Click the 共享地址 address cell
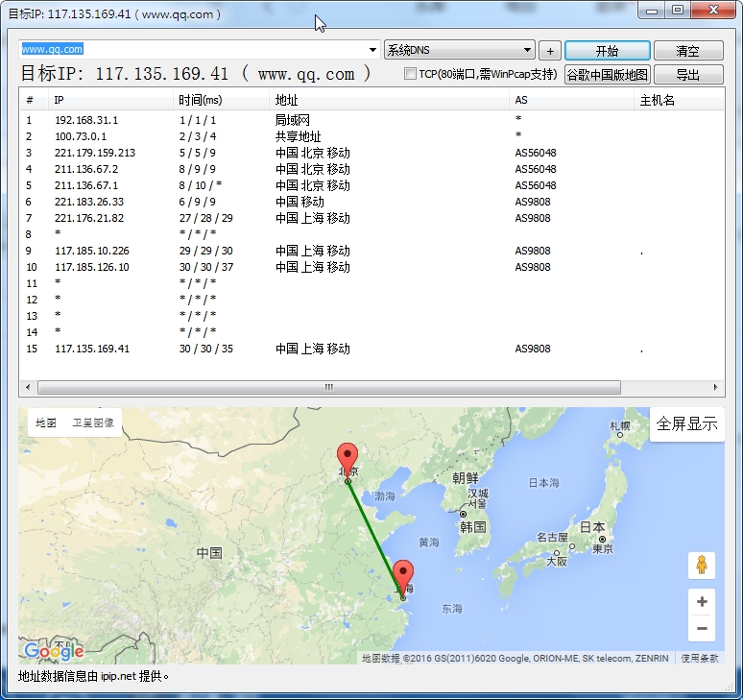Screen dimensions: 743x700 point(298,136)
